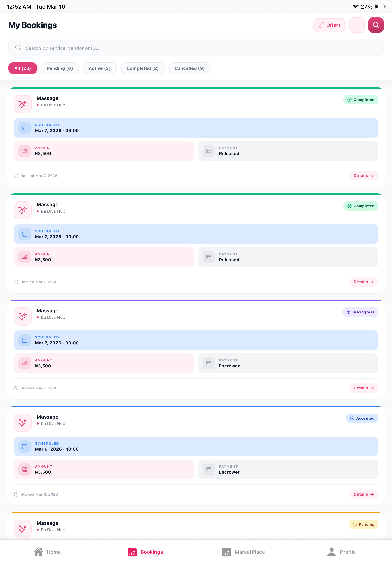Open Details for the Accepted booking

click(x=363, y=494)
